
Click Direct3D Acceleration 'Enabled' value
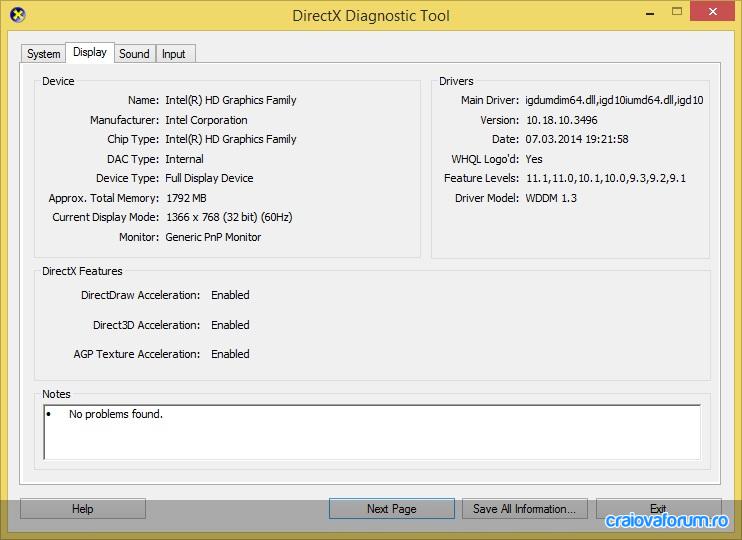coord(230,325)
